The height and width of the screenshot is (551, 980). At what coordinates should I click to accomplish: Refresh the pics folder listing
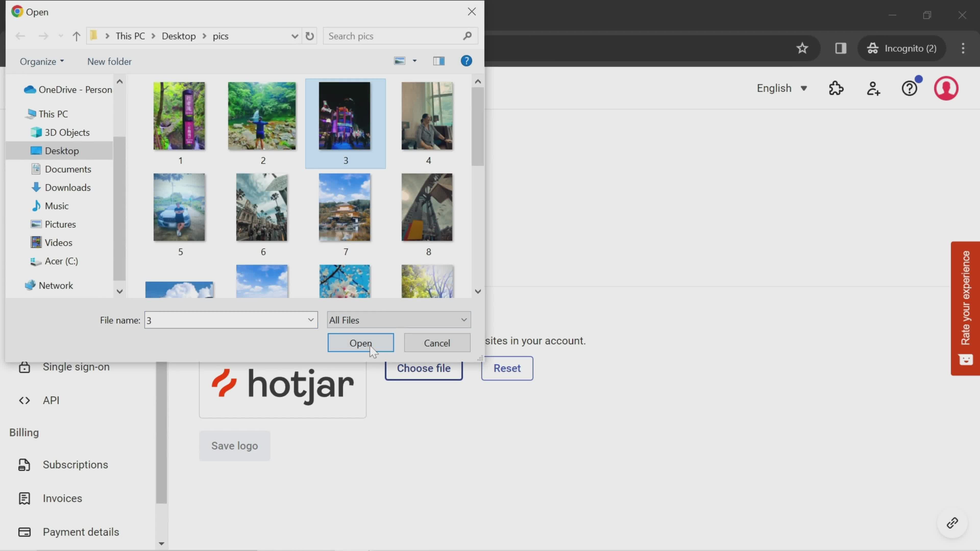[310, 36]
